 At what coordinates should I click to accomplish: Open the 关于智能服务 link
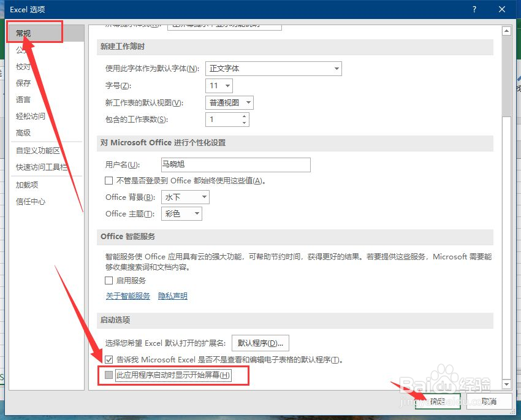tap(128, 296)
